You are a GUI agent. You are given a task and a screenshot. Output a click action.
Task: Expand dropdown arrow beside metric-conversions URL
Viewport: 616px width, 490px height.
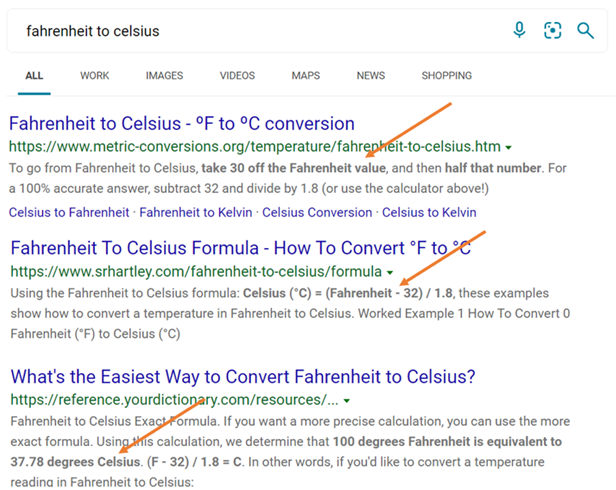(x=510, y=147)
